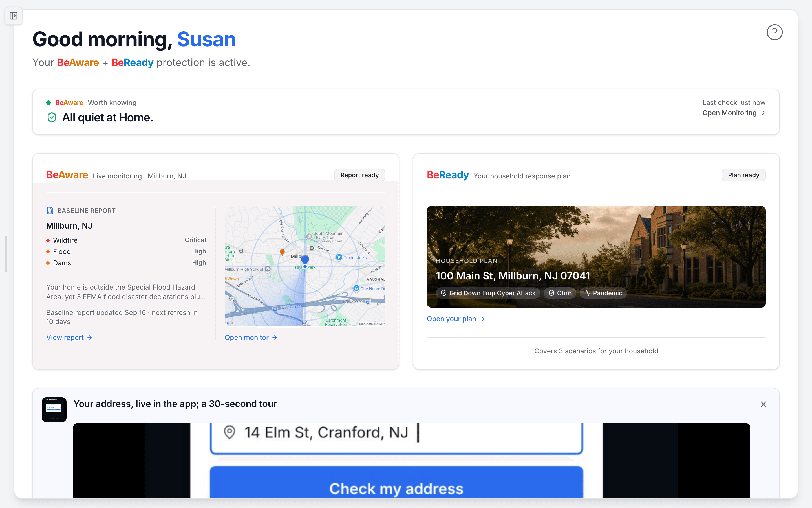
Task: Click the Trader Joe's map marker
Action: (339, 257)
